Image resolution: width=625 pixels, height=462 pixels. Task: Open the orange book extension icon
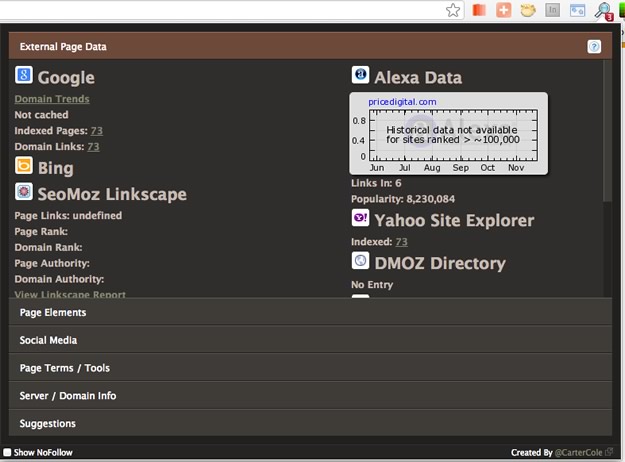(479, 10)
